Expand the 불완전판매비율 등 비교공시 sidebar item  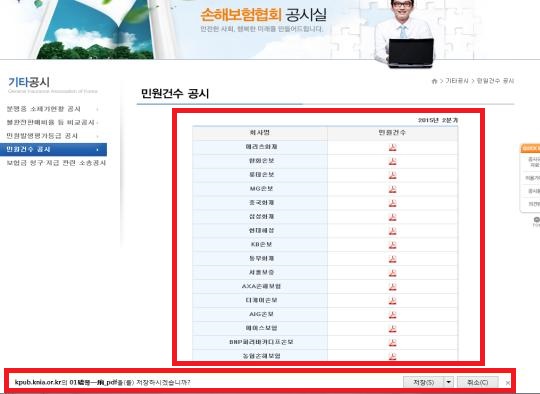[x=53, y=123]
